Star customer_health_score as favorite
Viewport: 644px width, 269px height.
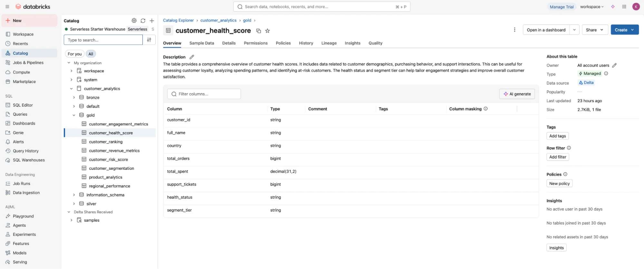pos(267,31)
